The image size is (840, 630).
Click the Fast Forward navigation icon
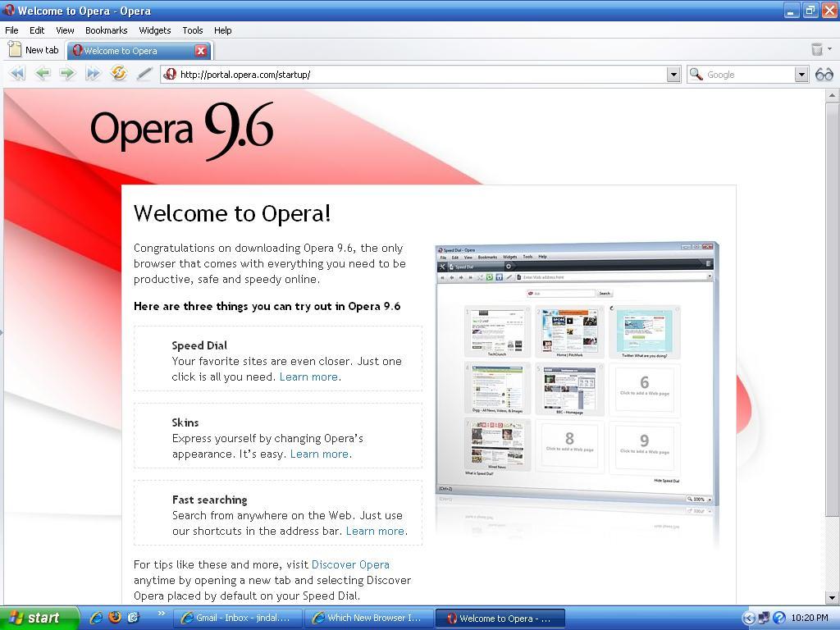pyautogui.click(x=93, y=73)
